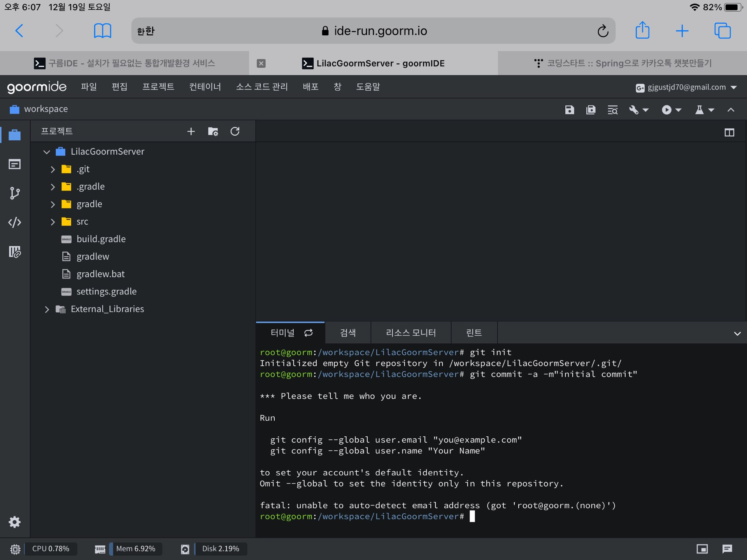
Task: Open the code brackets sidebar panel
Action: pyautogui.click(x=15, y=222)
